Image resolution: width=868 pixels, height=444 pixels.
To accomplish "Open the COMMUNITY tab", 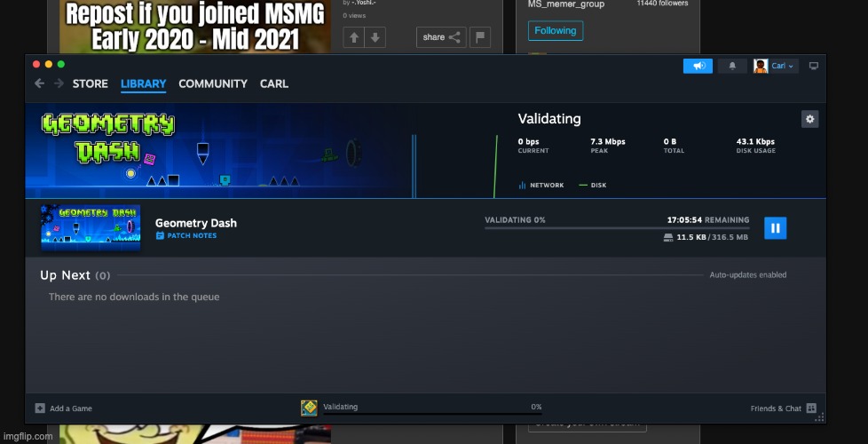I will [x=213, y=83].
